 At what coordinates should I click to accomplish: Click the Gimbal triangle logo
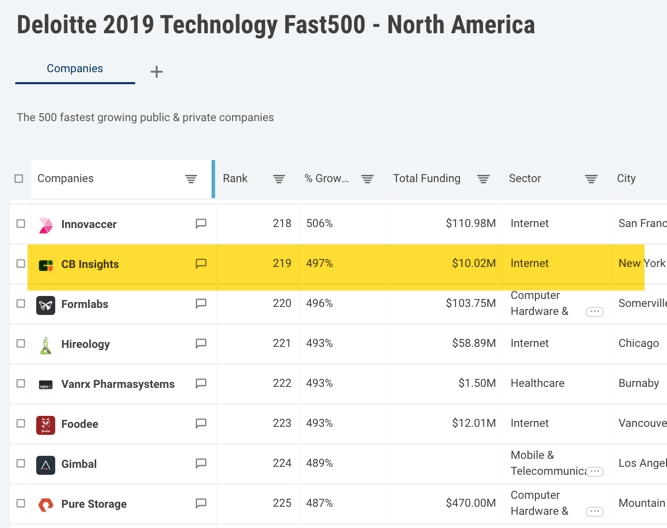pos(46,465)
